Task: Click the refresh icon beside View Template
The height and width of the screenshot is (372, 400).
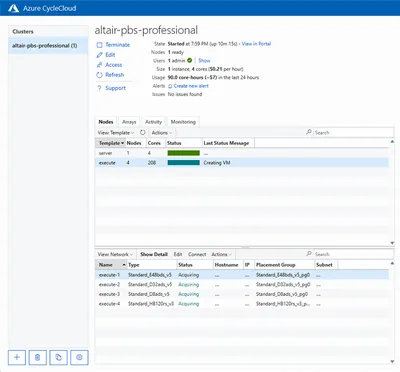Action: click(143, 132)
